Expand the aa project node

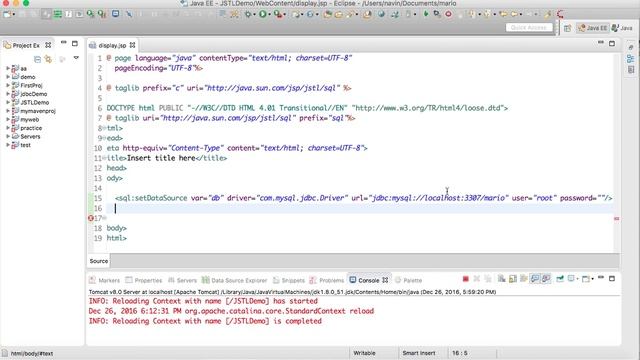[x=8, y=68]
